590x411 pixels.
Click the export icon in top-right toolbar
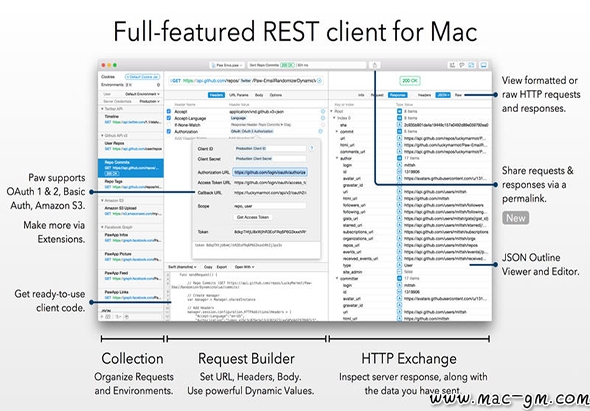(453, 65)
